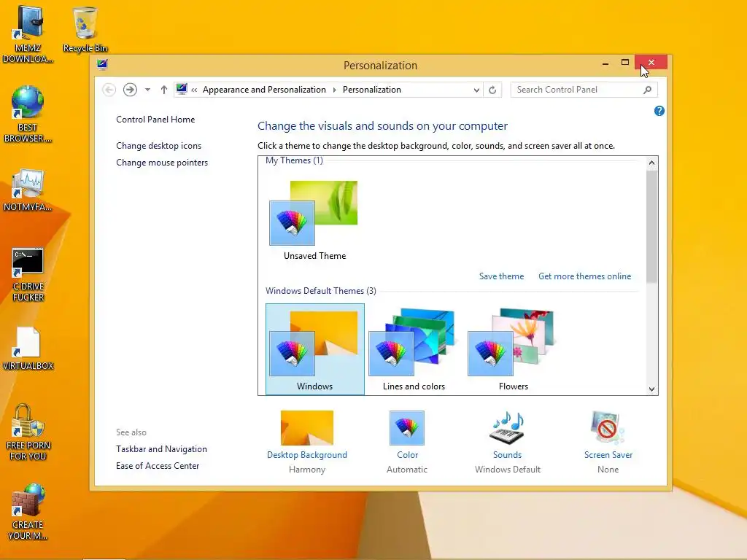Select Appearance and Personalization breadcrumb
747x560 pixels.
264,90
